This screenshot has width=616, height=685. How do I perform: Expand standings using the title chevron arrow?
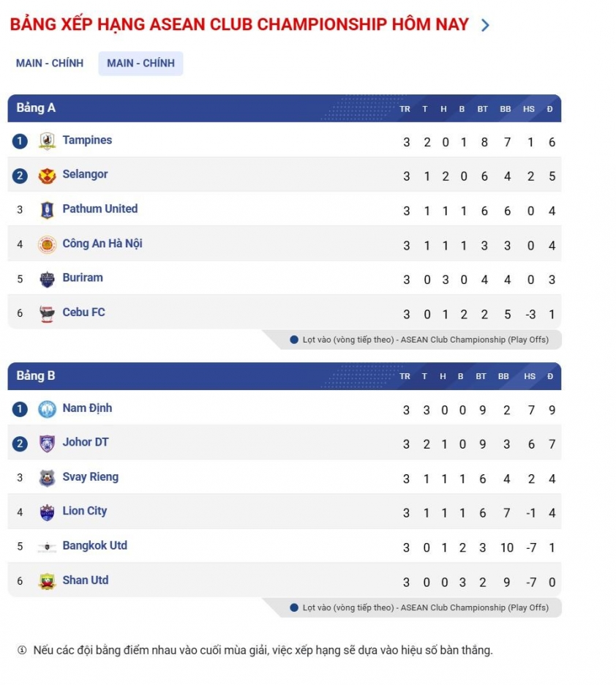[x=485, y=26]
